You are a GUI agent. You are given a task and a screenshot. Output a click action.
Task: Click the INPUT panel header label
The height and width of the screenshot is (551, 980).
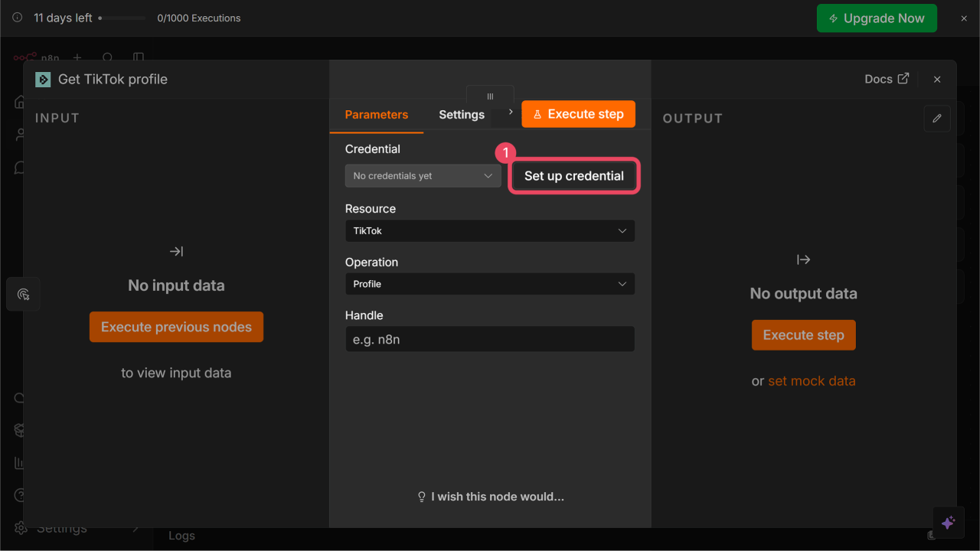click(x=57, y=119)
